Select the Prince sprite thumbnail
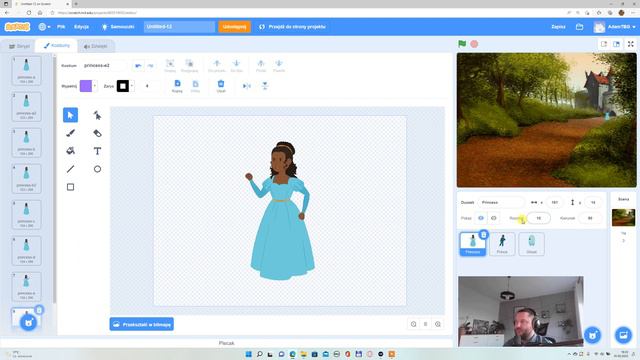Image resolution: width=640 pixels, height=360 pixels. click(x=502, y=244)
